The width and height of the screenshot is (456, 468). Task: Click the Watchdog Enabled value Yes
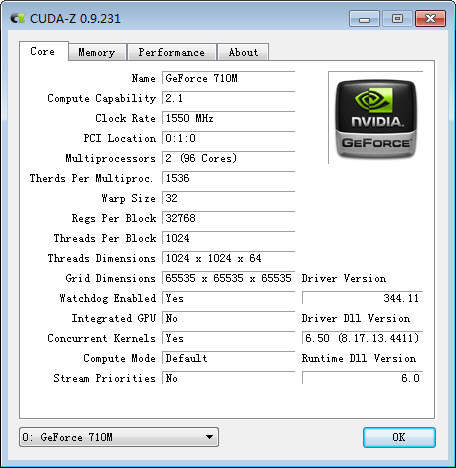229,298
